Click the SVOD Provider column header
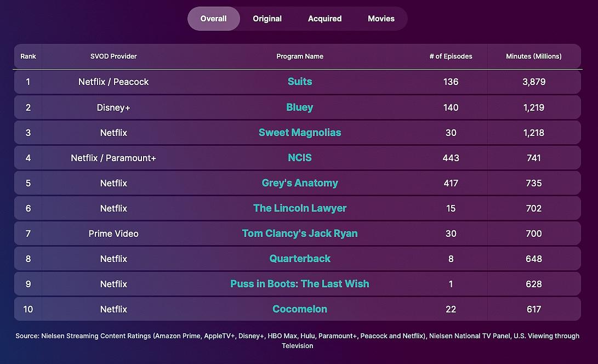 point(113,56)
